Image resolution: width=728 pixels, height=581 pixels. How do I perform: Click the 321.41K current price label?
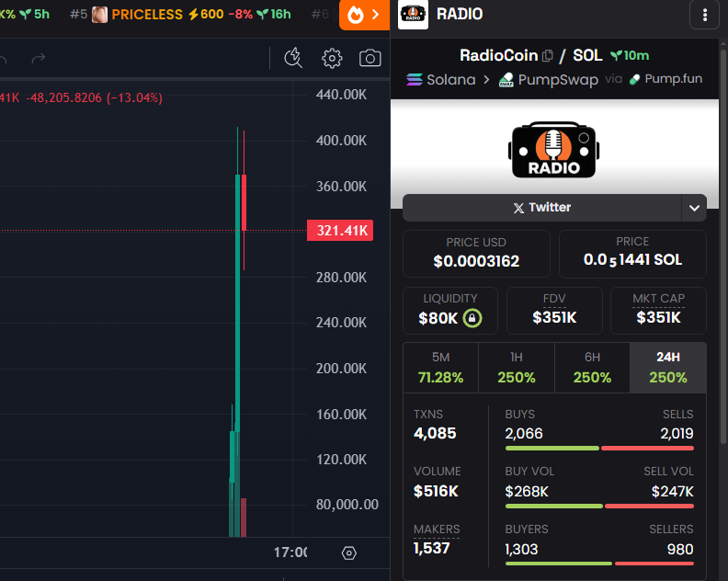tap(340, 231)
